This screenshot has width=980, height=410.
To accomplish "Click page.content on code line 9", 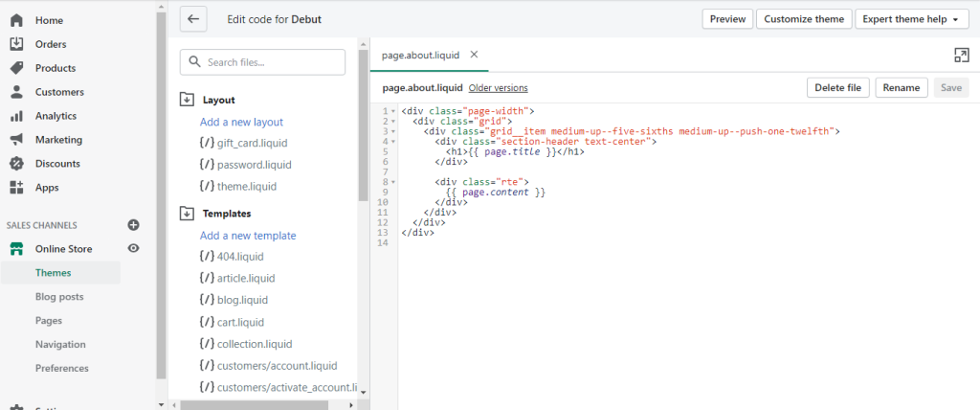I will pyautogui.click(x=495, y=193).
